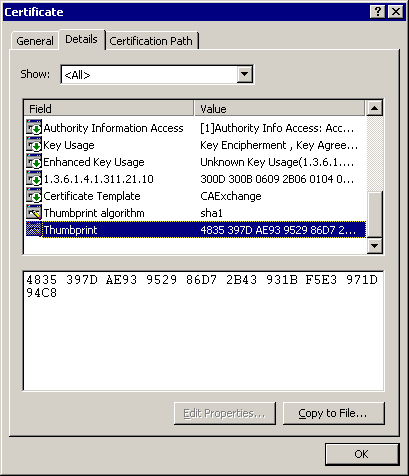Image resolution: width=409 pixels, height=476 pixels.
Task: Click the 1.3.6.1.4.1.311.21.10 extension icon
Action: [x=34, y=179]
